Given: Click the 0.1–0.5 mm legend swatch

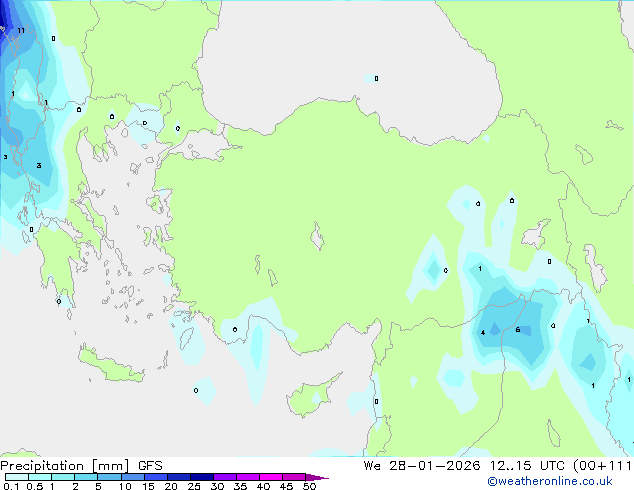Looking at the screenshot, I should click(17, 477).
